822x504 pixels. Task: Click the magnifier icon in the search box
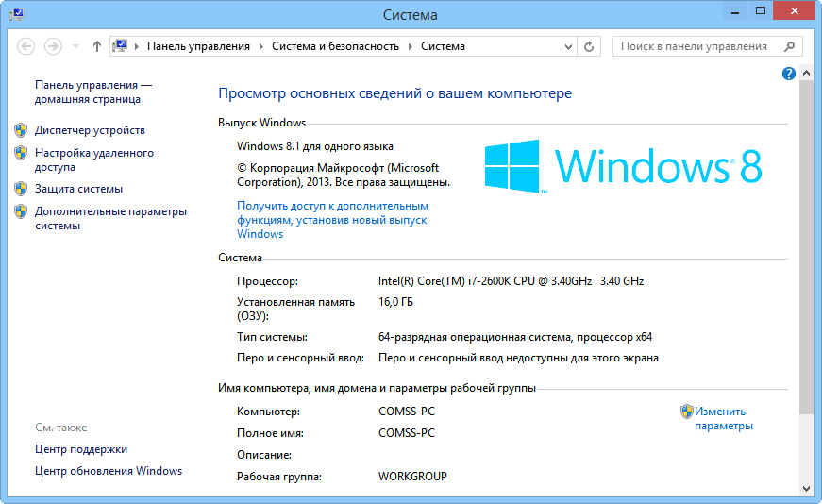(790, 46)
